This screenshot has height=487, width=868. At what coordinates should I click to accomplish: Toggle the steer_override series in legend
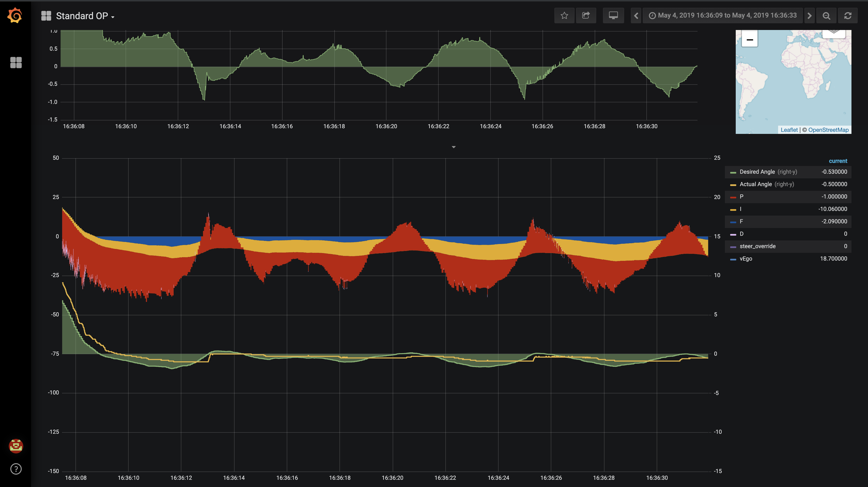pos(757,246)
